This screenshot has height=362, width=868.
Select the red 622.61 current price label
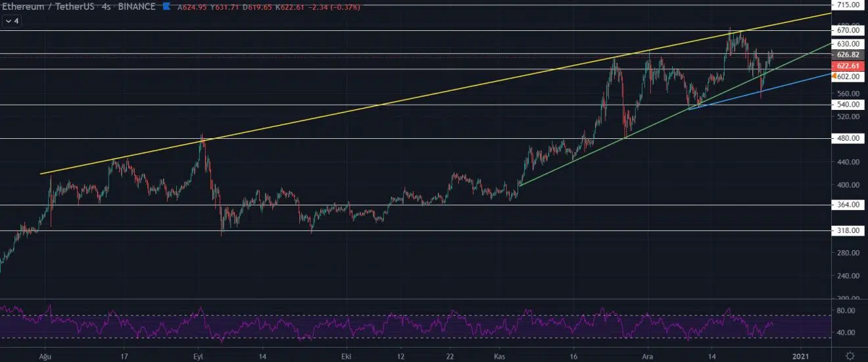click(848, 66)
